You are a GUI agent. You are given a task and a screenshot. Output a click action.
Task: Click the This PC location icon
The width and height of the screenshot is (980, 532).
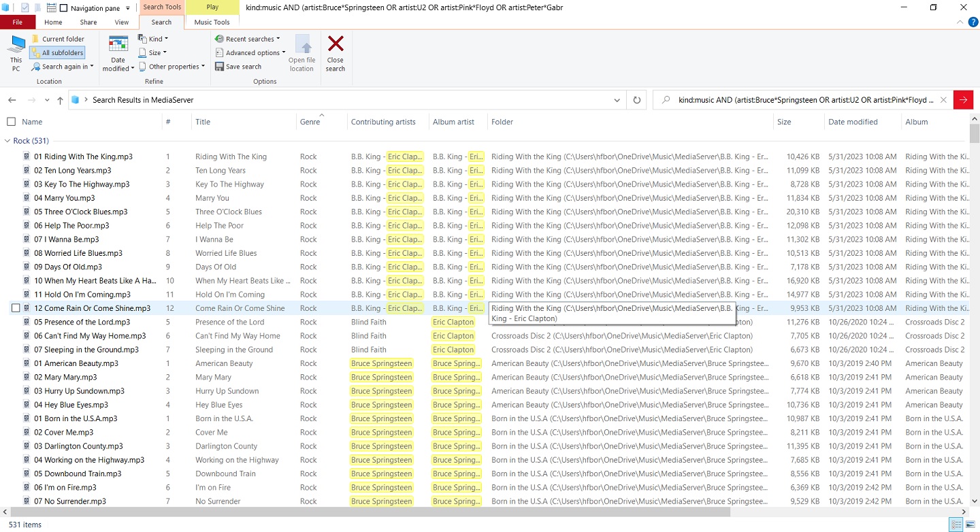tap(16, 53)
